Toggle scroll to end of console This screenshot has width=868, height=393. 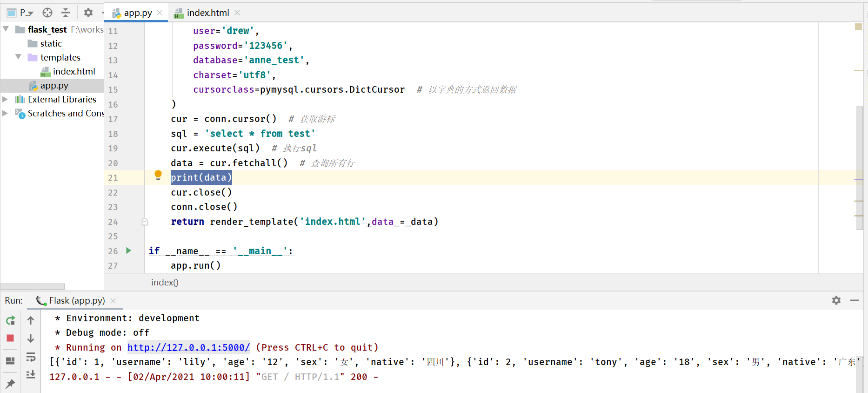[x=31, y=374]
